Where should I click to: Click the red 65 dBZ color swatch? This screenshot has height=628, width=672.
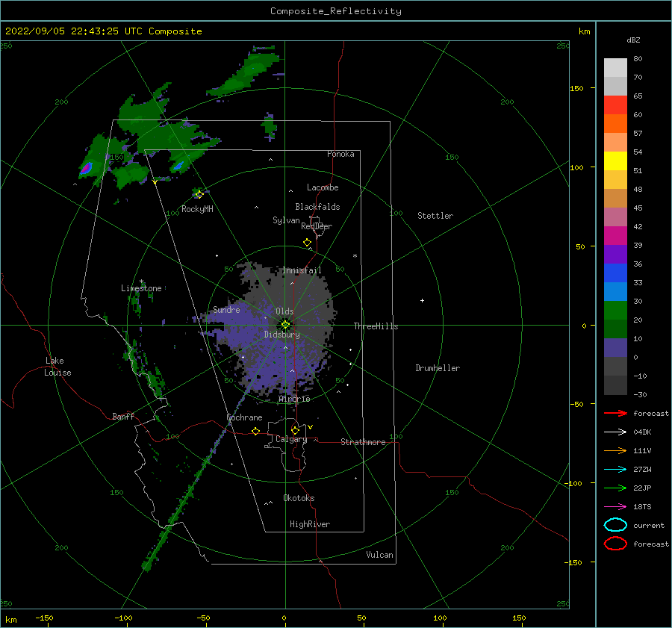[615, 105]
